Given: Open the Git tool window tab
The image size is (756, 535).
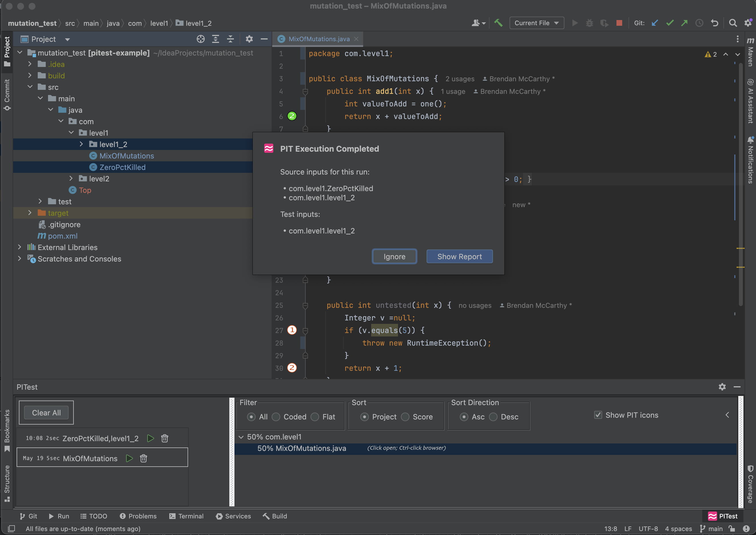Looking at the screenshot, I should click(28, 516).
